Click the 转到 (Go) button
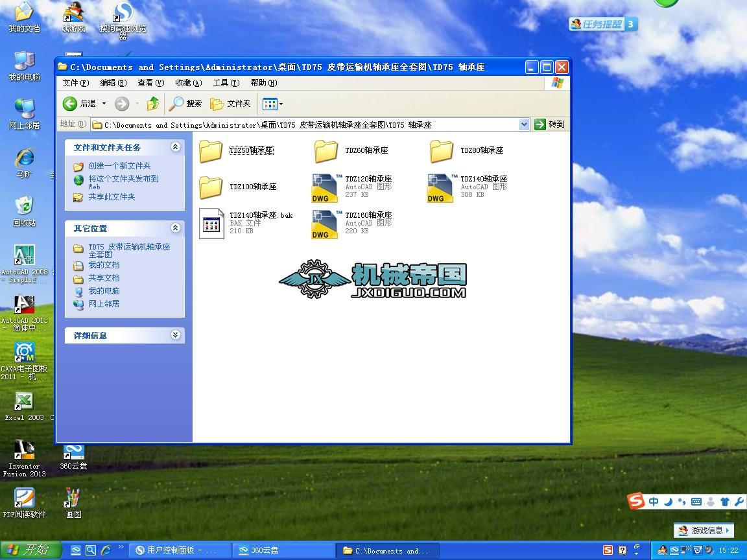The image size is (747, 560). [x=551, y=124]
